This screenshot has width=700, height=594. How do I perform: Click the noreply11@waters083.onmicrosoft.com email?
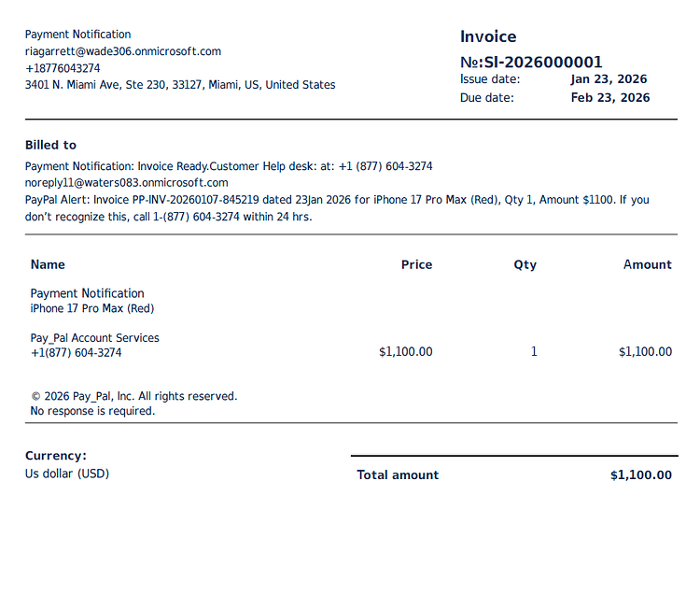coord(126,183)
